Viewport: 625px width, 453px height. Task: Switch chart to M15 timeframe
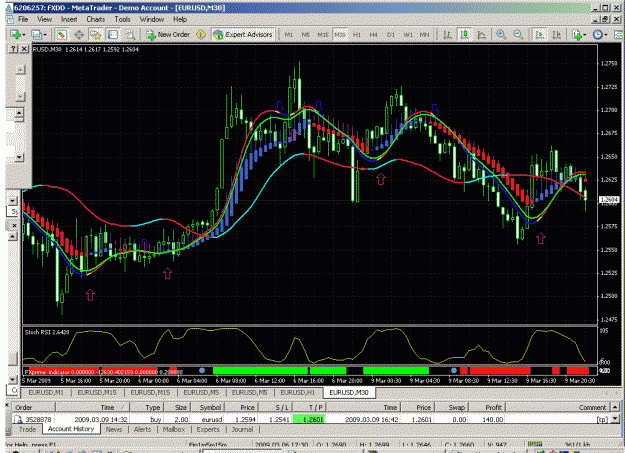[x=322, y=35]
